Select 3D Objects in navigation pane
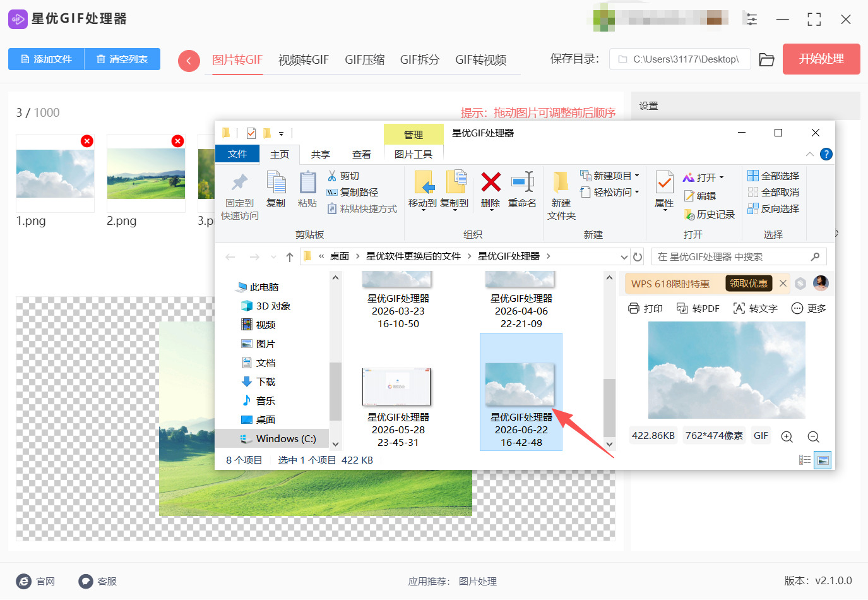The width and height of the screenshot is (868, 600). [x=266, y=306]
